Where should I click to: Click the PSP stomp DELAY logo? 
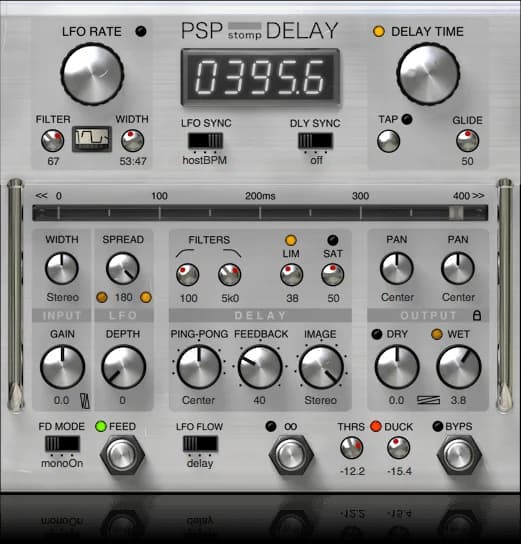pos(259,31)
